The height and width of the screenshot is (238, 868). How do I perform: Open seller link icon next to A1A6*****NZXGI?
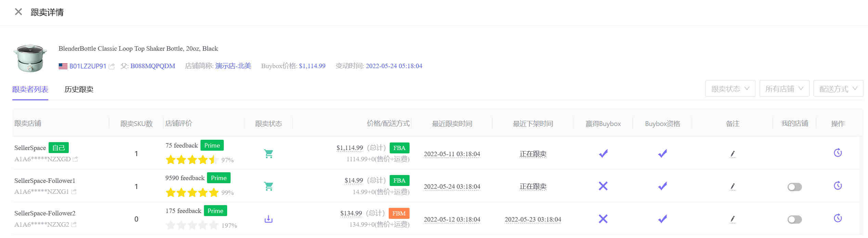[74, 192]
